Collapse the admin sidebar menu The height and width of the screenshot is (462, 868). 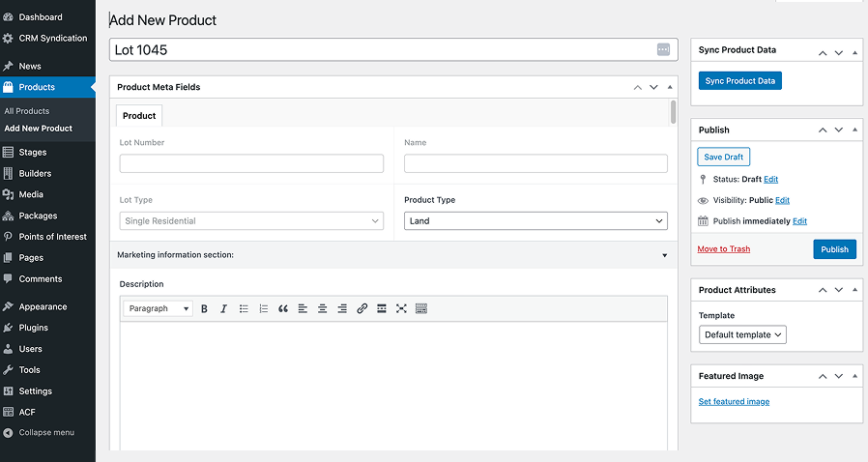click(47, 433)
